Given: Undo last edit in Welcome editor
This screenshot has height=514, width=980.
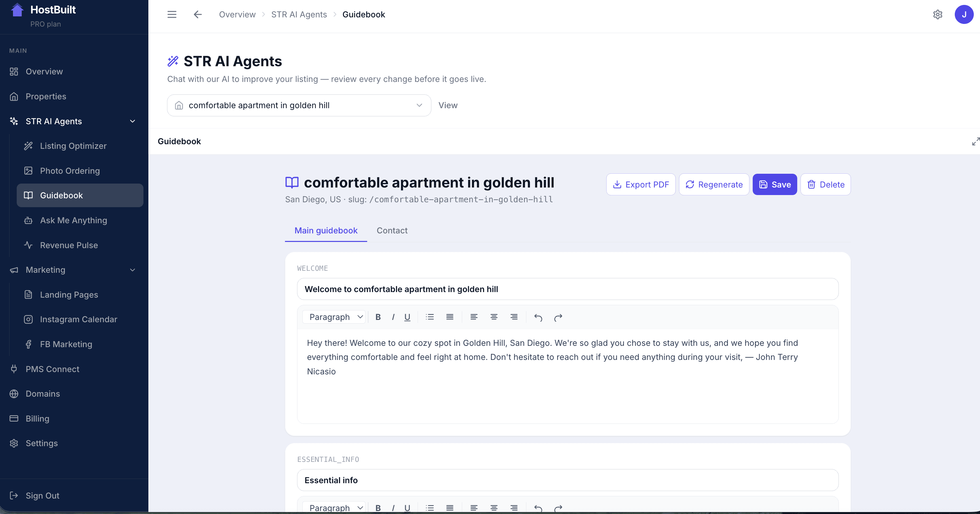Looking at the screenshot, I should tap(538, 317).
